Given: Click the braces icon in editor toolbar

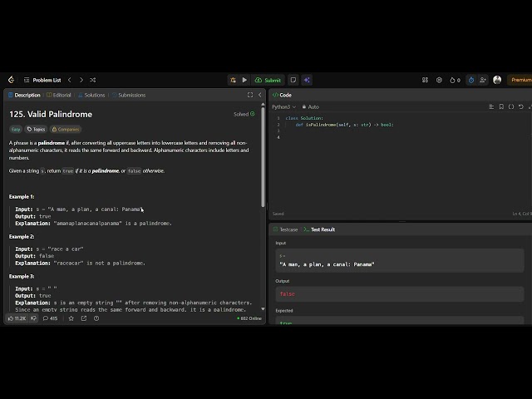Looking at the screenshot, I should coord(511,106).
